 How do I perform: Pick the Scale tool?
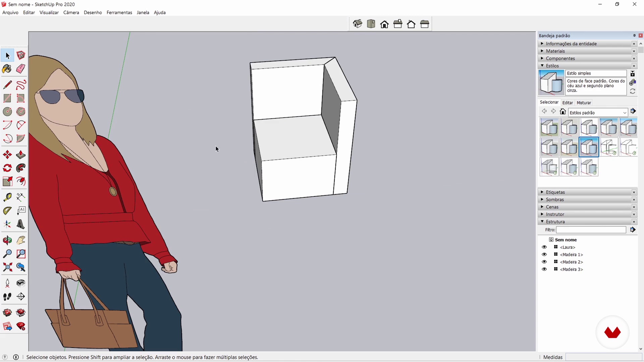pos(7,181)
